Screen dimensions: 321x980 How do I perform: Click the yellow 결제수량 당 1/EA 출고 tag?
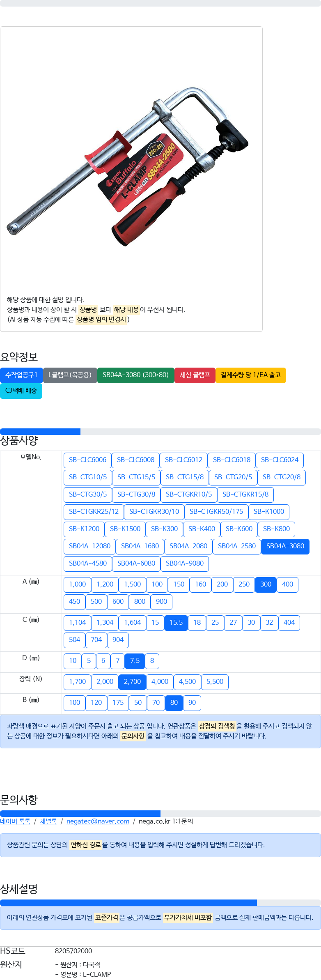(x=251, y=375)
